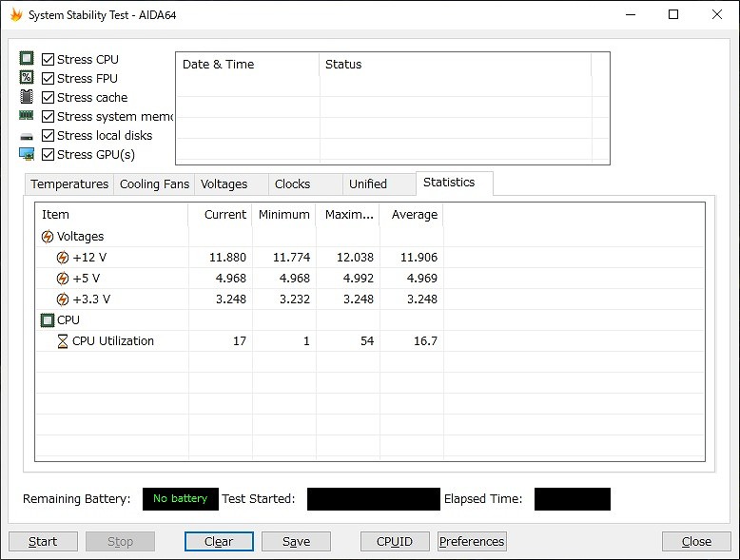This screenshot has height=560, width=740.
Task: Switch to the Temperatures tab
Action: (69, 184)
